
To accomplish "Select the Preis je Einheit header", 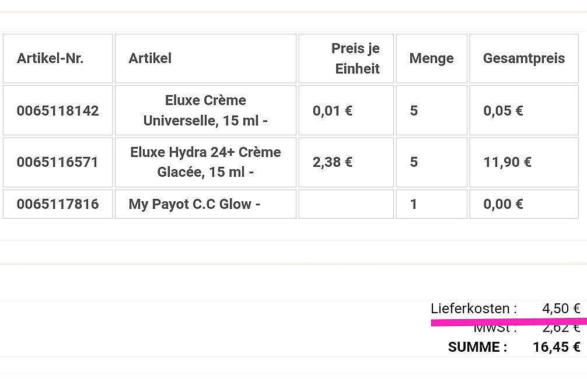I will point(355,58).
